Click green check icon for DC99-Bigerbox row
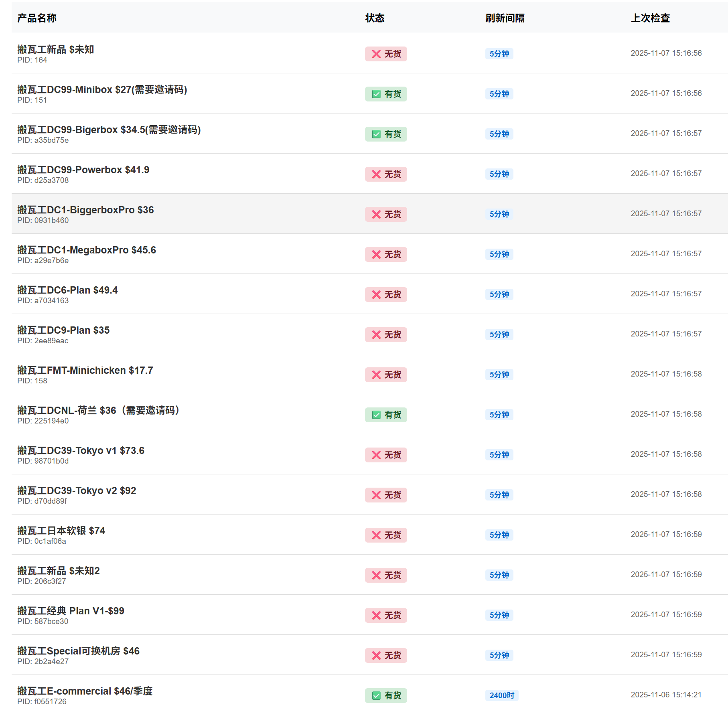The height and width of the screenshot is (709, 728). point(376,134)
